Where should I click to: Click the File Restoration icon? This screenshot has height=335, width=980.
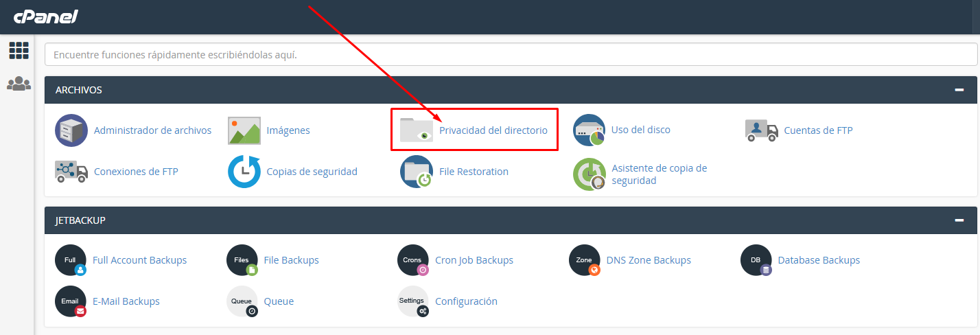click(x=417, y=172)
